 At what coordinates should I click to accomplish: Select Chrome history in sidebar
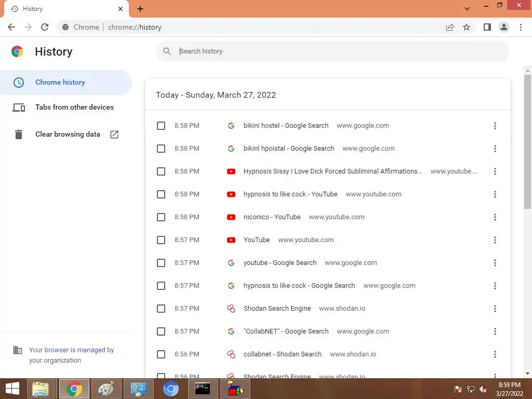(x=66, y=83)
